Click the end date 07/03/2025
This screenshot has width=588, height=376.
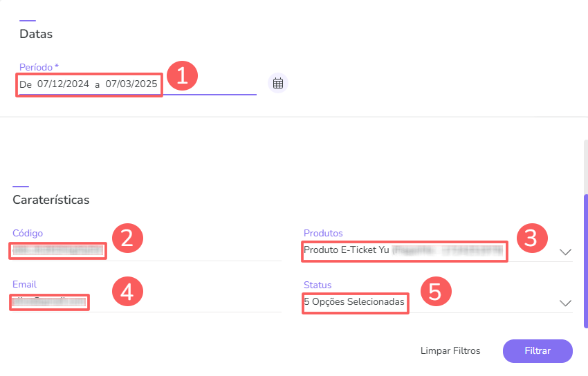[x=131, y=84]
